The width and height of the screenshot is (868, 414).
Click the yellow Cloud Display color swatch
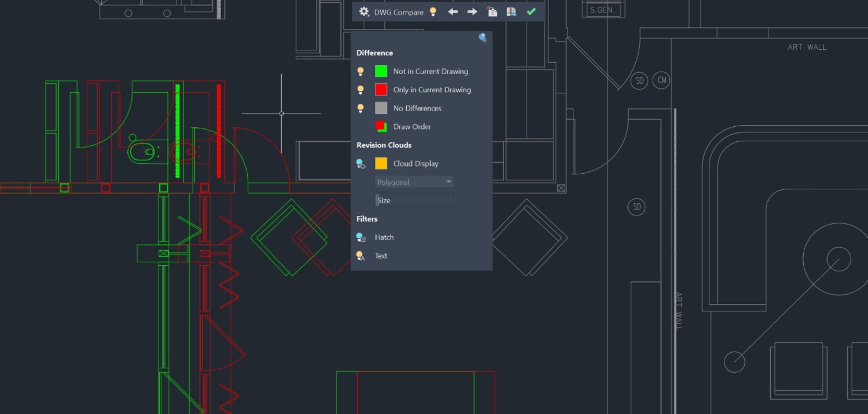click(381, 163)
